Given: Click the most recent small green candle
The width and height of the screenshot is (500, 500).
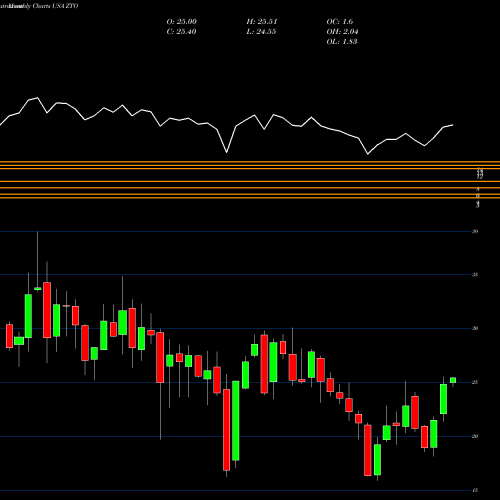Looking at the screenshot, I should pos(453,380).
